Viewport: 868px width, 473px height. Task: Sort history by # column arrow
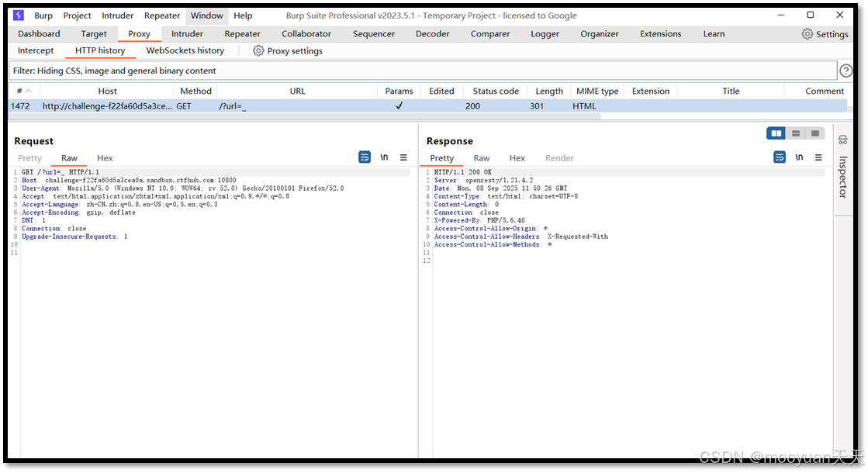pos(29,91)
